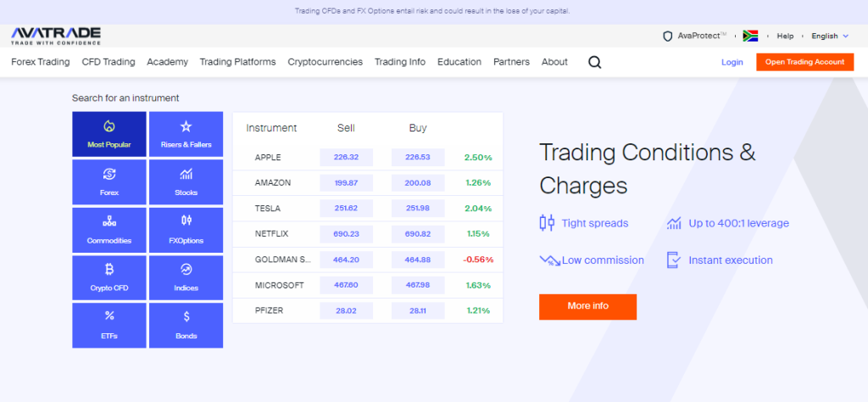
Task: Expand the English language dropdown
Action: point(829,36)
